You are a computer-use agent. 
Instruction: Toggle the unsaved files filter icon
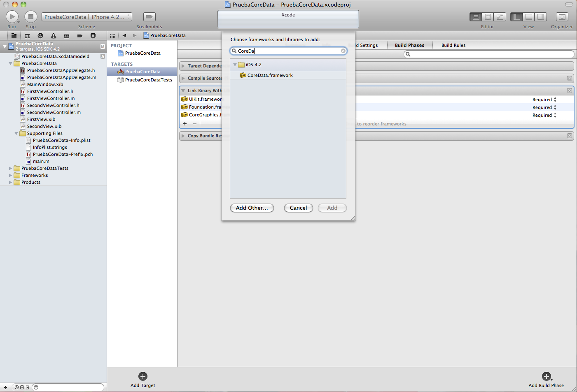pos(28,387)
